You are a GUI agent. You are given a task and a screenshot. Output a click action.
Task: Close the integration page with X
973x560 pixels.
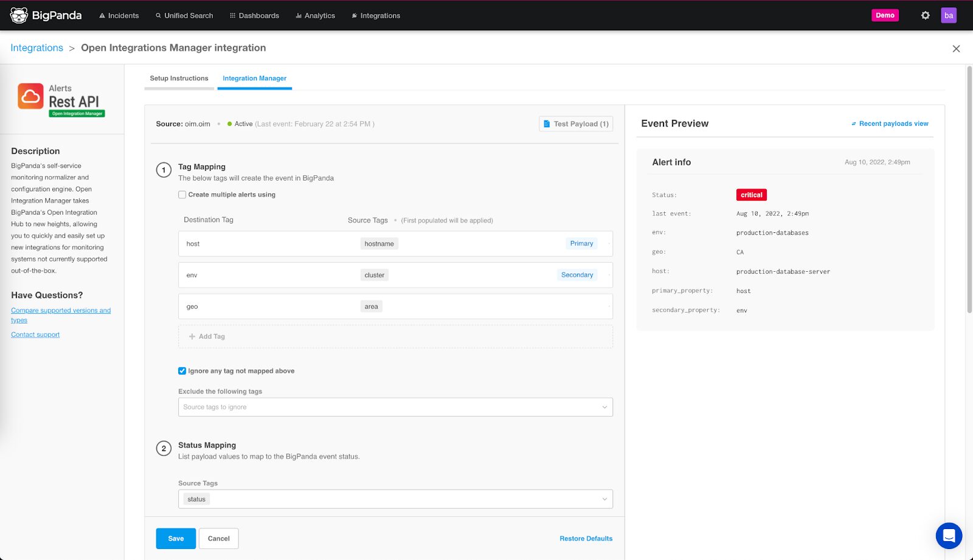[956, 49]
